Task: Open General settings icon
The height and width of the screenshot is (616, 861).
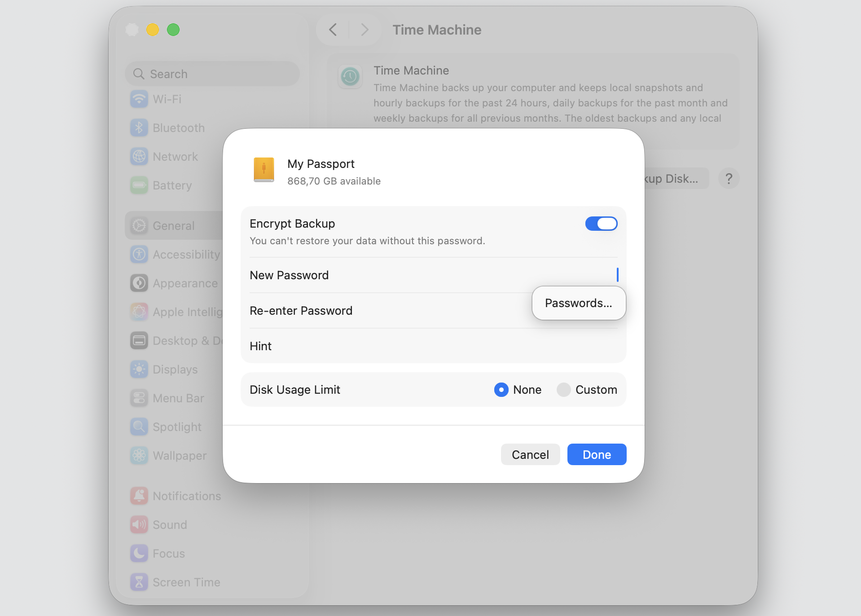Action: click(139, 225)
